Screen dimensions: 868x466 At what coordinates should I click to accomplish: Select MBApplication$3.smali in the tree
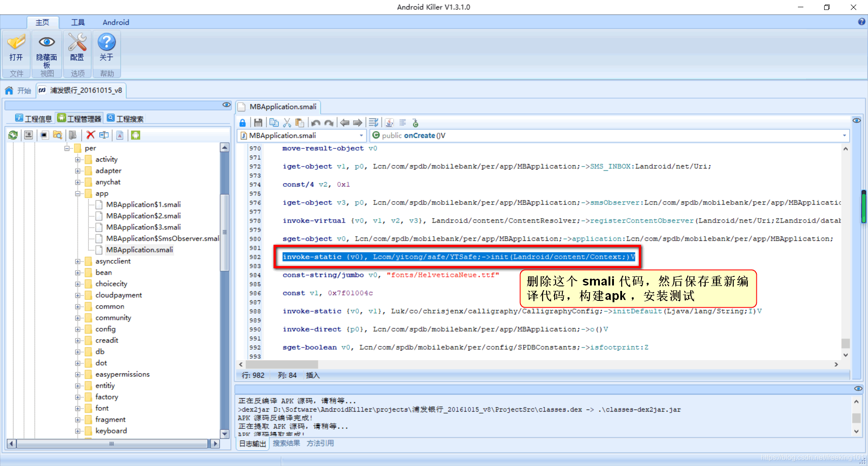coord(143,227)
